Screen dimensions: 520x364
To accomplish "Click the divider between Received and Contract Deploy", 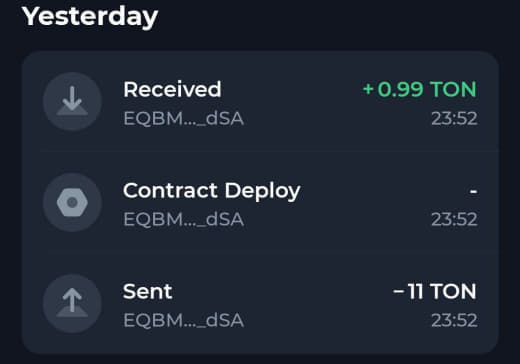I will (269, 151).
